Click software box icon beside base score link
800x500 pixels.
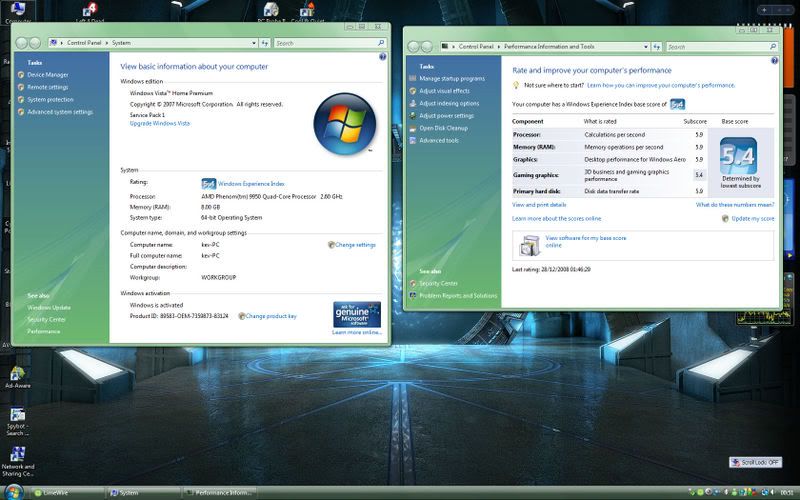[x=530, y=245]
